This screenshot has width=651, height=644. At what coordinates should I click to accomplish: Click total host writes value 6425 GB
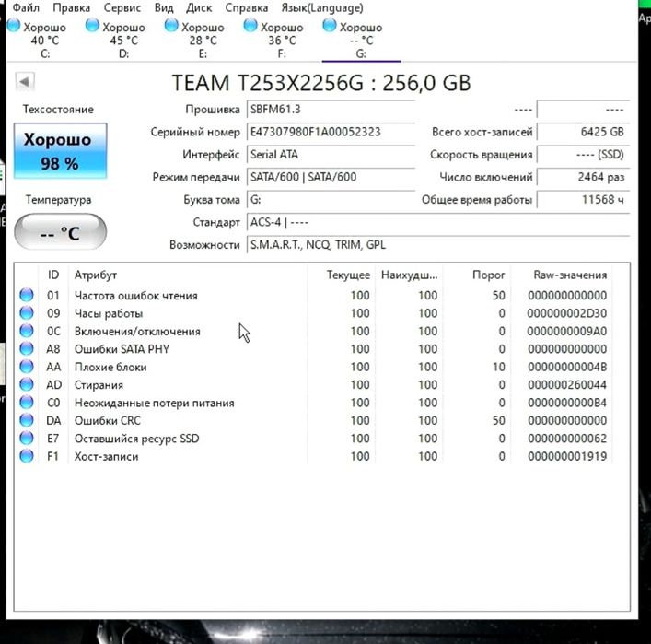coord(584,132)
